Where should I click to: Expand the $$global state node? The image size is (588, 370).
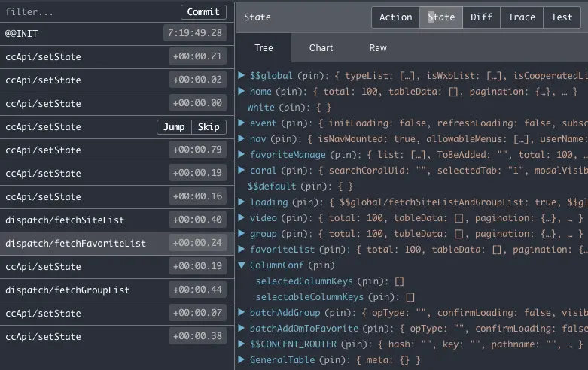click(x=242, y=75)
